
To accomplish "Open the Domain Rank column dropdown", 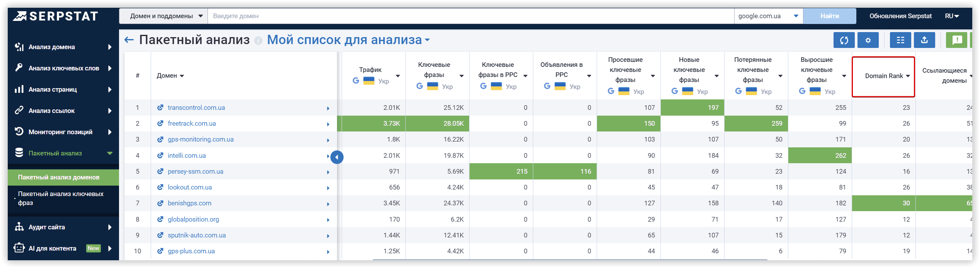I will point(908,76).
